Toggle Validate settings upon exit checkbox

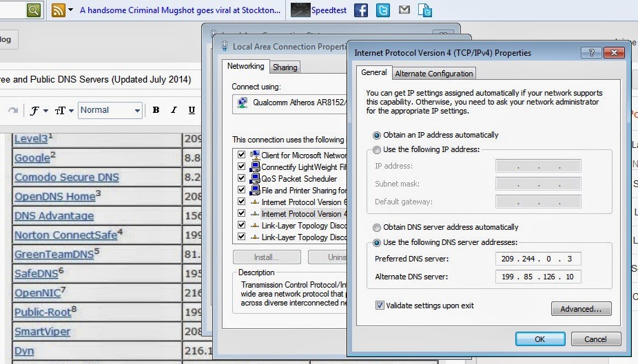380,306
